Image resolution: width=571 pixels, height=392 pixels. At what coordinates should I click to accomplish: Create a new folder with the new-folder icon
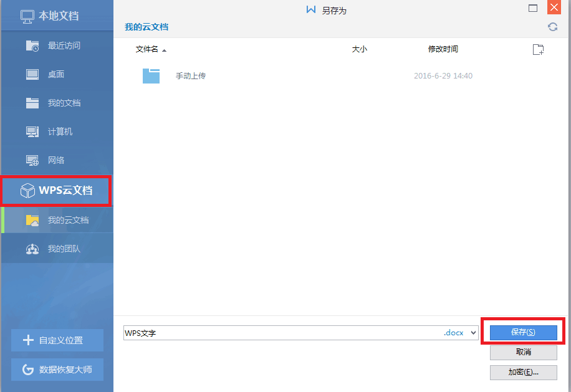[x=538, y=49]
